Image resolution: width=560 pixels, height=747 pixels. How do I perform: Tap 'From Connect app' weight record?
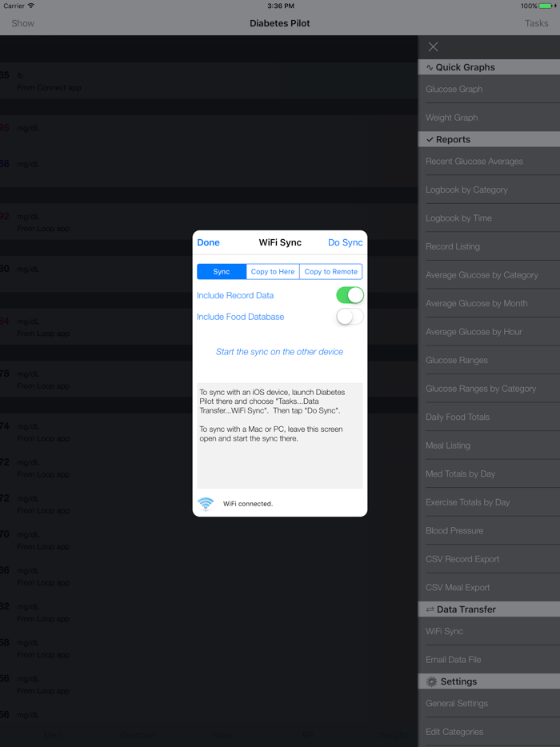tap(209, 81)
